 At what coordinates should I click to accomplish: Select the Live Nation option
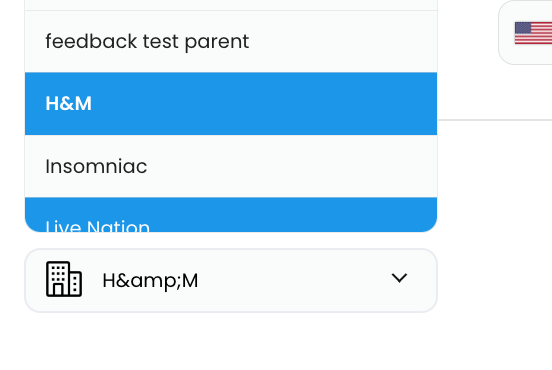(231, 215)
